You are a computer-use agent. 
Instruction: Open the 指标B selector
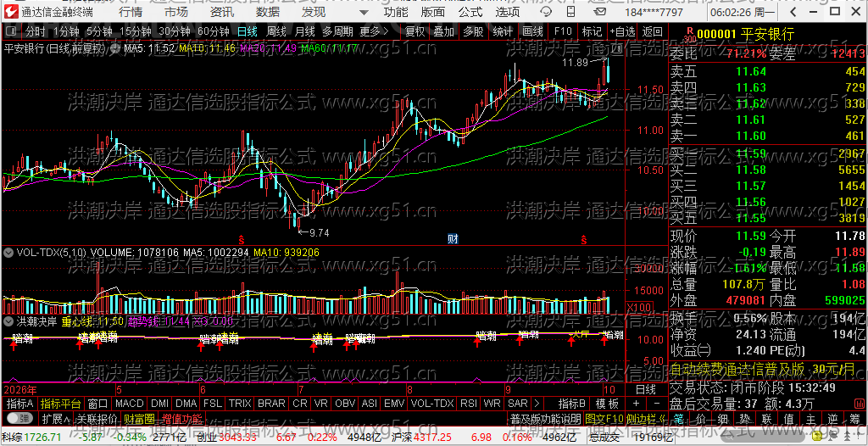pos(572,403)
